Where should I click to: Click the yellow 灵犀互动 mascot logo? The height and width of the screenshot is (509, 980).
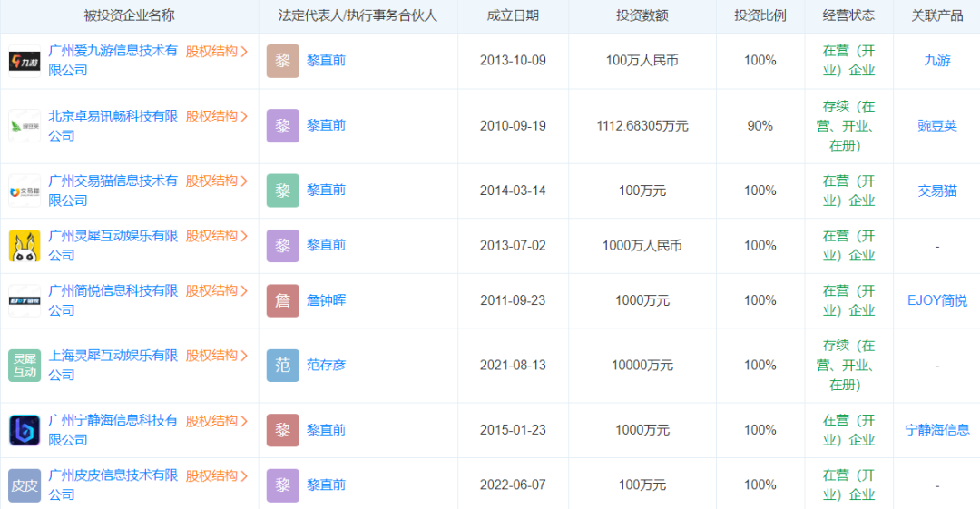(x=24, y=246)
